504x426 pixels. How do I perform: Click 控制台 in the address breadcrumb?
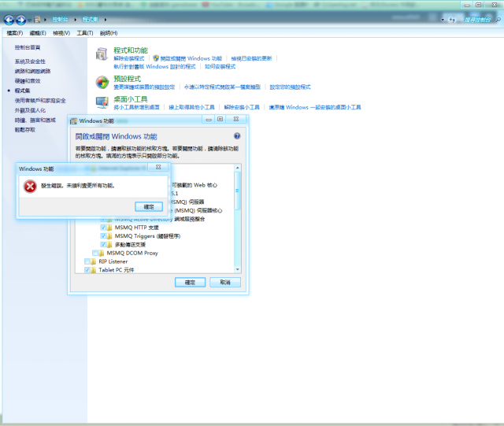[60, 20]
